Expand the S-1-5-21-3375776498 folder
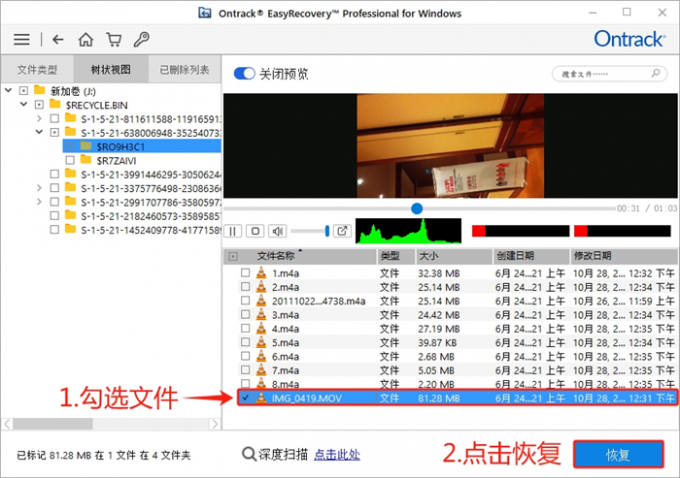The height and width of the screenshot is (478, 680). click(39, 188)
